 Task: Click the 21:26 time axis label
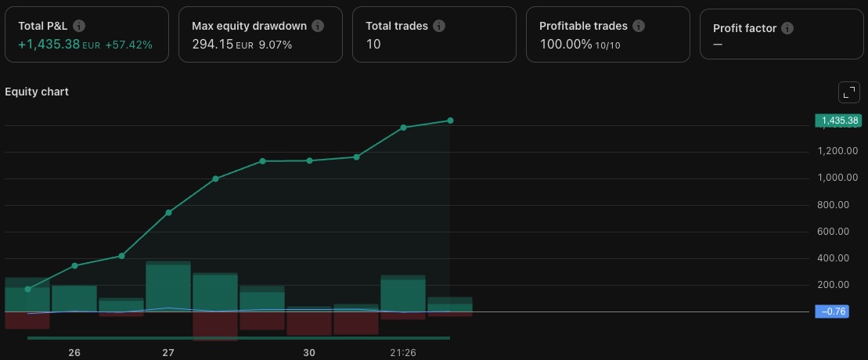(x=403, y=353)
